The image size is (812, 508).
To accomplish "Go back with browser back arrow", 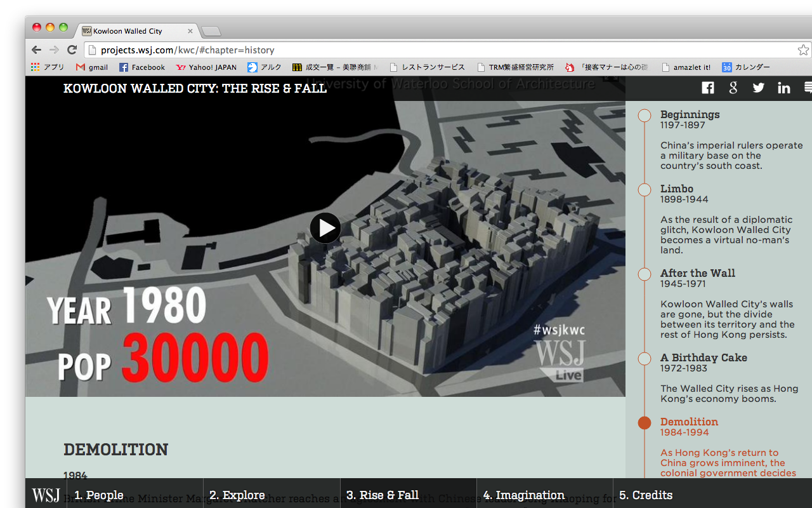I will pyautogui.click(x=36, y=50).
